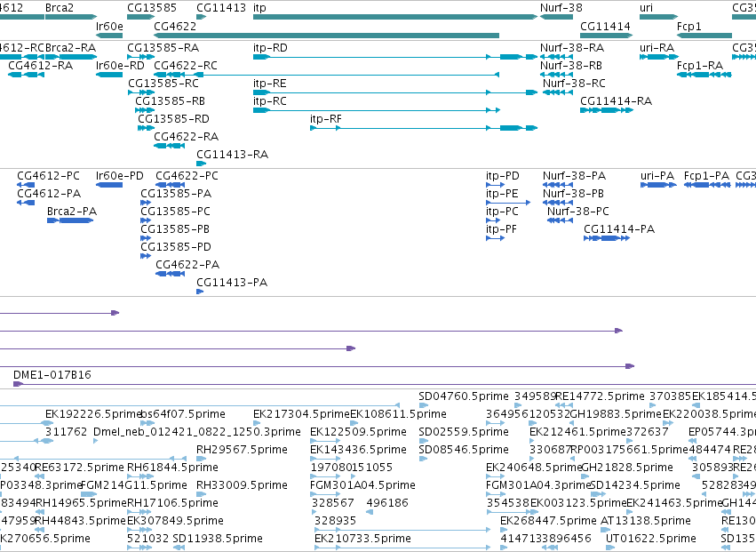Click the Brca2-PA protein label
Image resolution: width=756 pixels, height=552 pixels.
click(x=72, y=212)
